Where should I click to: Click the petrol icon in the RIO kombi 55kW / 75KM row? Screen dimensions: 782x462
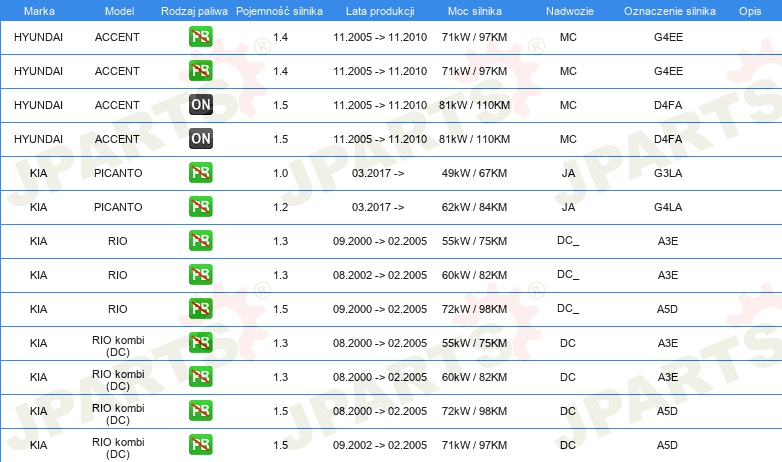click(200, 342)
